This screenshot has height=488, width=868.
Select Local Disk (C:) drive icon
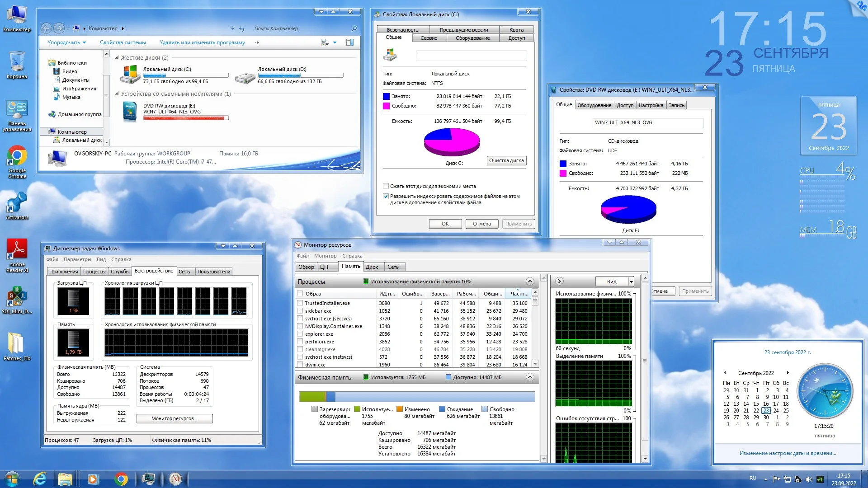[x=130, y=75]
